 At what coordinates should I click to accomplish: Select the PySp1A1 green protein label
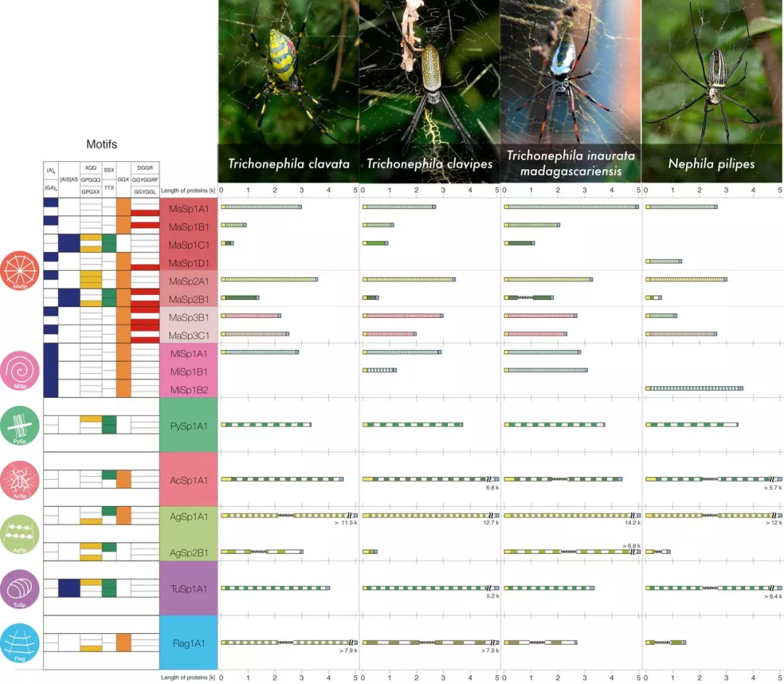coord(189,425)
